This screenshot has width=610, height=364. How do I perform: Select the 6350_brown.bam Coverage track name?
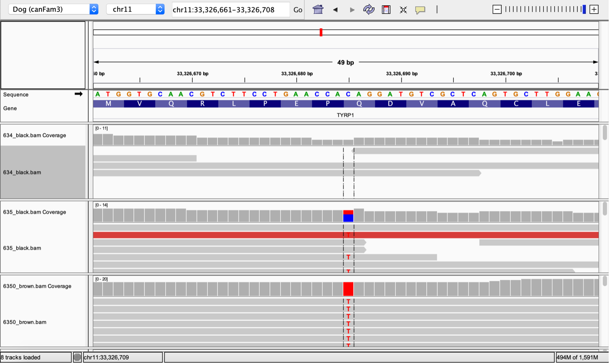[37, 286]
